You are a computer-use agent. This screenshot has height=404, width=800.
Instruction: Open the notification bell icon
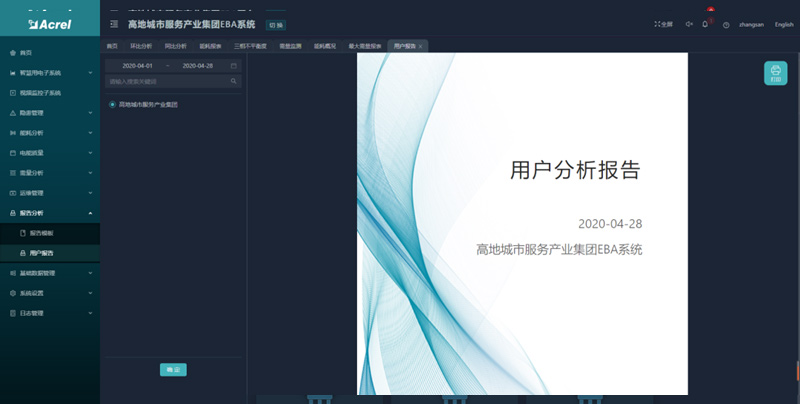(706, 24)
